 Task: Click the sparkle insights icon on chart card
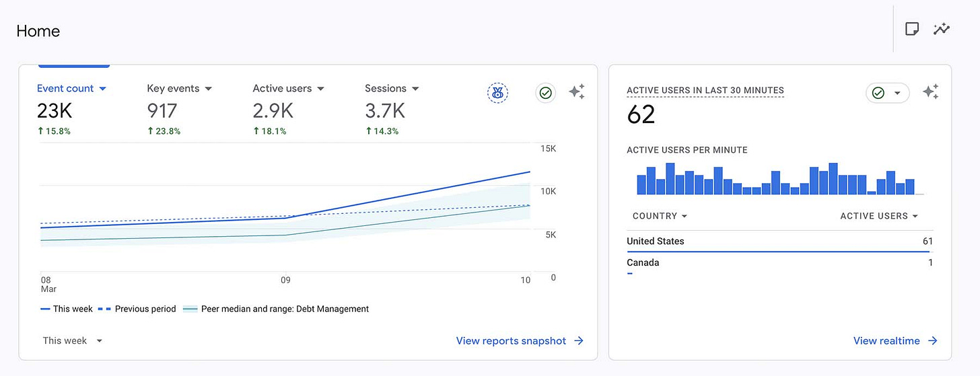(x=577, y=92)
